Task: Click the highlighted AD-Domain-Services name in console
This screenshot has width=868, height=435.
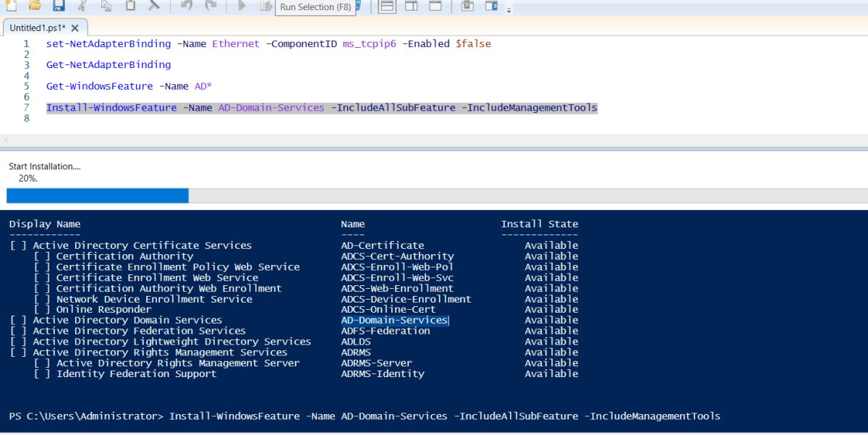Action: tap(394, 320)
